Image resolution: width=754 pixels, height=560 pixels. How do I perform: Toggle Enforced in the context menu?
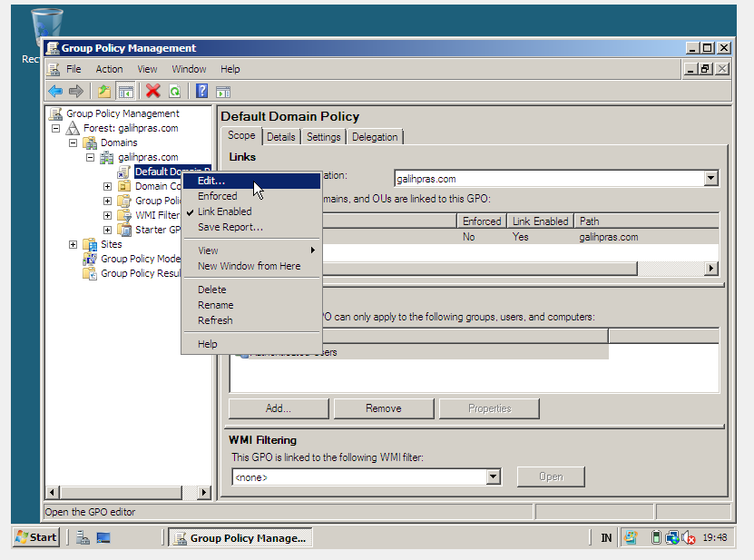coord(251,196)
